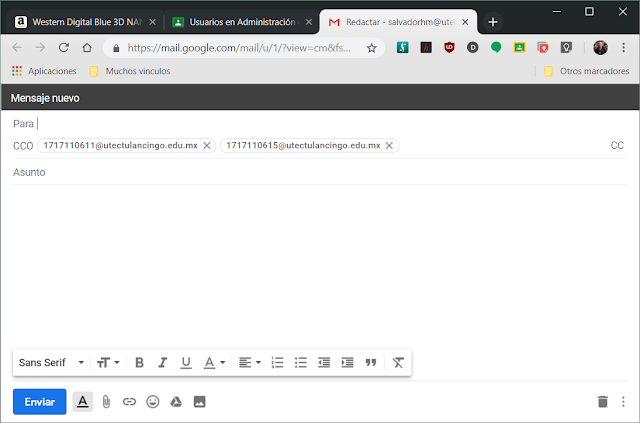
Task: Insert a photo with the image icon
Action: [200, 402]
